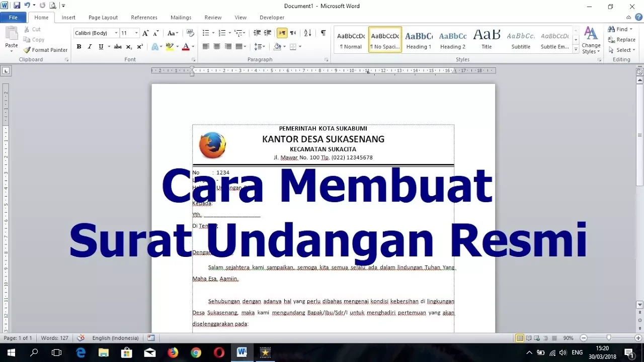Image resolution: width=644 pixels, height=362 pixels.
Task: Click the Cut command
Action: (x=32, y=29)
